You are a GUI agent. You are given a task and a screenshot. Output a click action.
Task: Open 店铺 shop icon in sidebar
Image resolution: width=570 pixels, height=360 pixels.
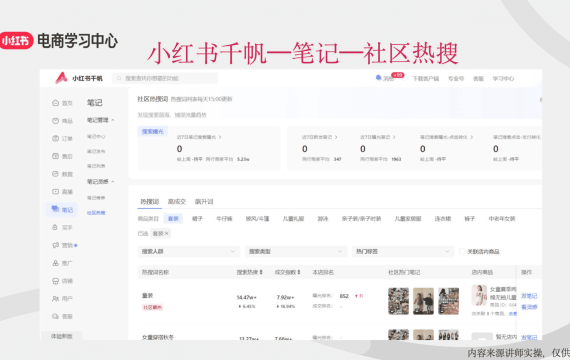[x=55, y=281]
